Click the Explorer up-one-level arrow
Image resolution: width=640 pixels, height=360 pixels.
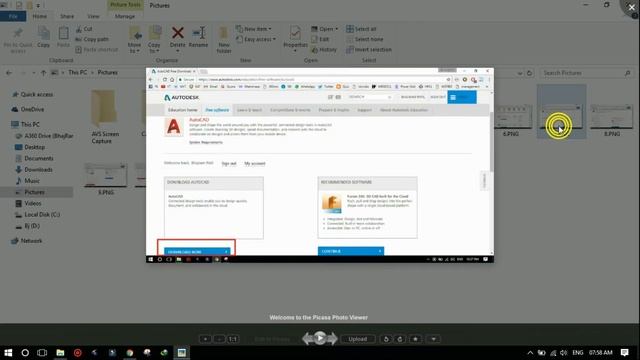(x=44, y=73)
